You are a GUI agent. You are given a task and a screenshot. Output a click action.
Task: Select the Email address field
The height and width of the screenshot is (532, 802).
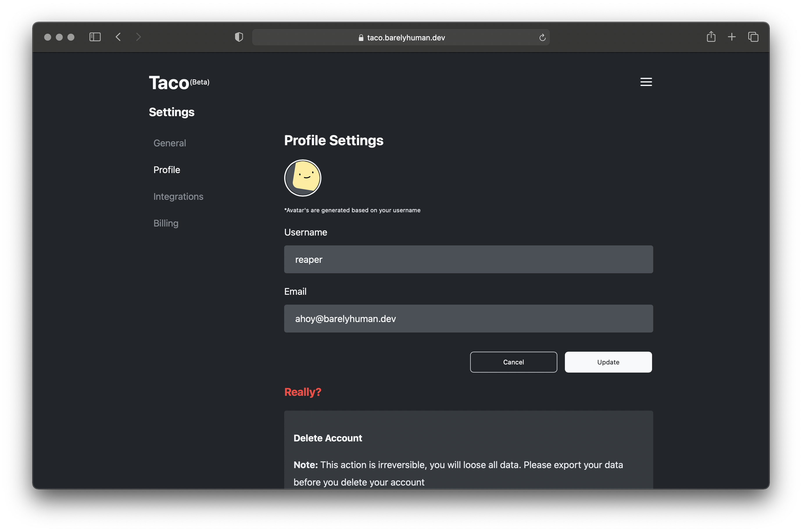click(x=468, y=318)
